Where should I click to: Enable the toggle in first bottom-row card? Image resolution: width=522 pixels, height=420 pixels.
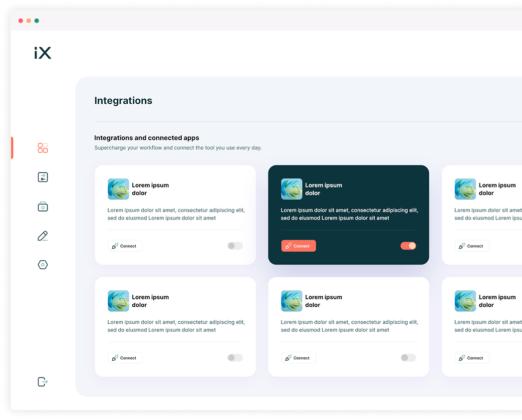235,358
